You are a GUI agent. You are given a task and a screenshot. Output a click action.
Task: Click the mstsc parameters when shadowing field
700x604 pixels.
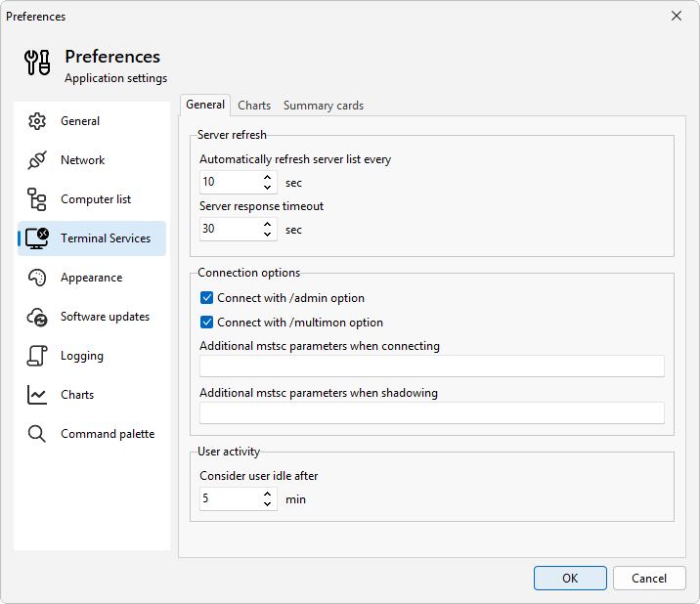click(x=432, y=413)
